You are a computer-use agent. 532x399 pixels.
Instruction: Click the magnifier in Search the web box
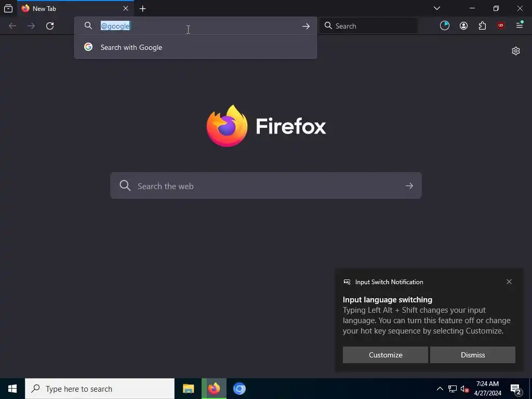(125, 185)
